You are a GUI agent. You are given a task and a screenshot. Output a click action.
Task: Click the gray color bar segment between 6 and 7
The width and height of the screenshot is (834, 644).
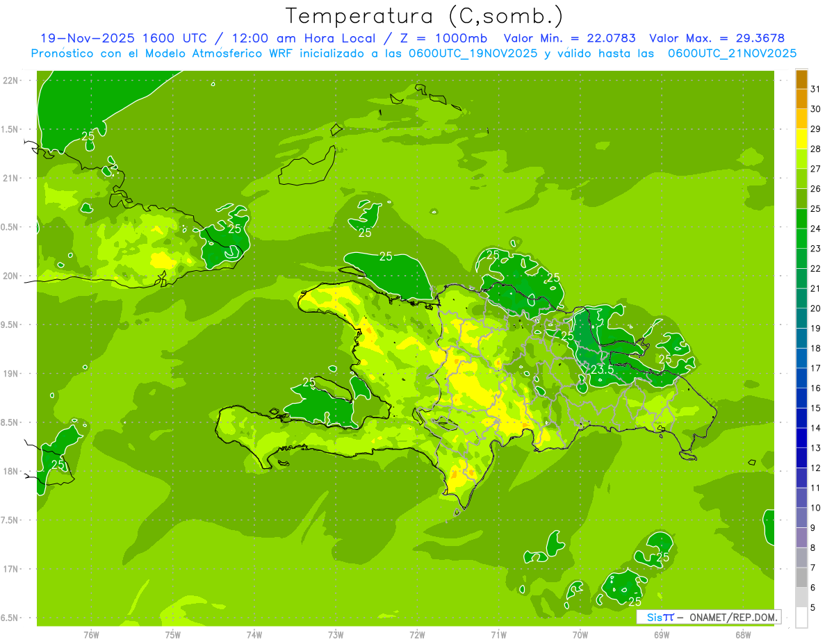click(x=801, y=577)
